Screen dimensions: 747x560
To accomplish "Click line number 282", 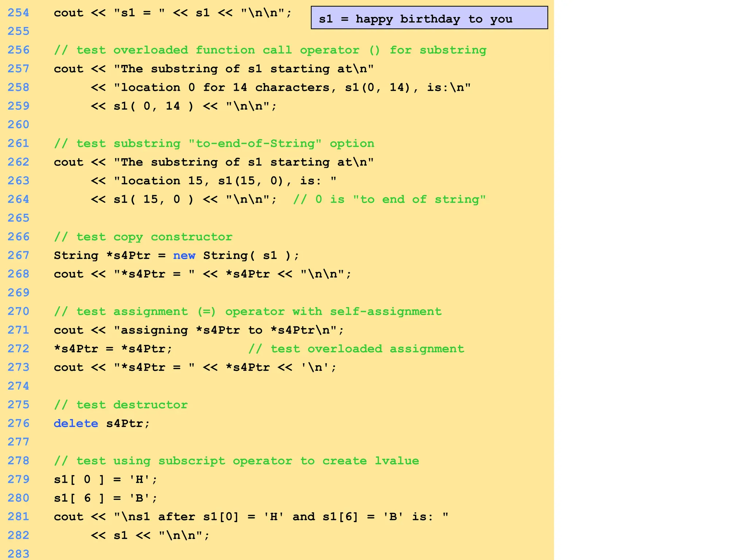I will click(18, 536).
